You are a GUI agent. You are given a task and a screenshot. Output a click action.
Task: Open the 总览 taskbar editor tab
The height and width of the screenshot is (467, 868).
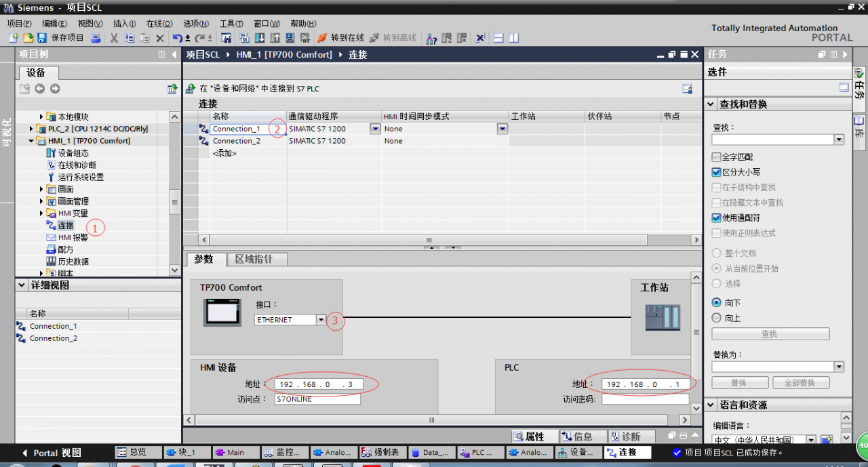[x=138, y=452]
